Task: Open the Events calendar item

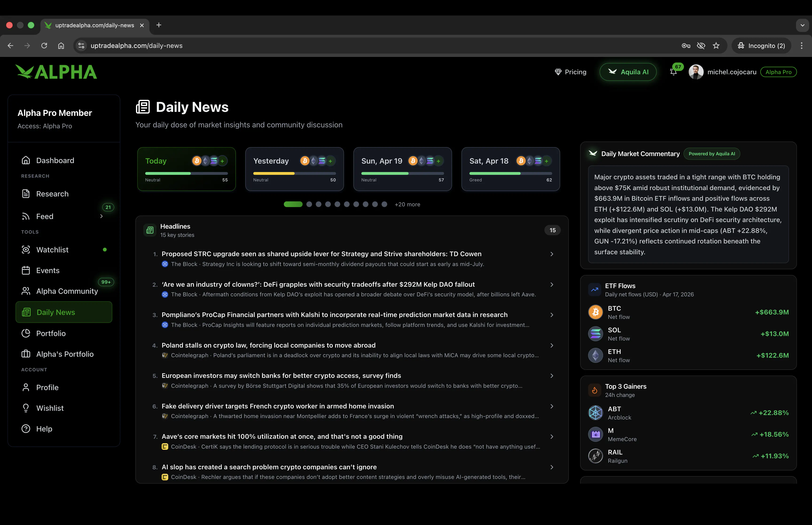Action: click(64, 270)
